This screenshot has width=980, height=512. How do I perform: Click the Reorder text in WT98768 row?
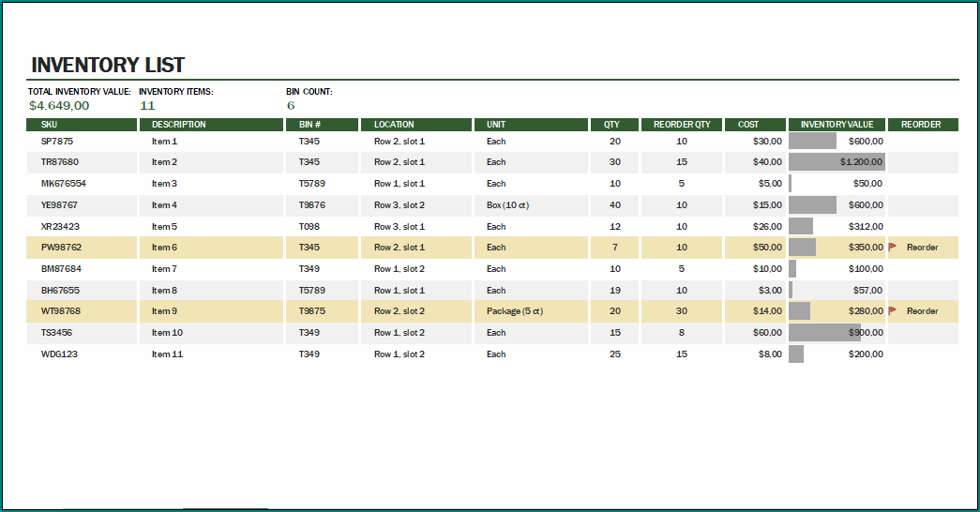click(922, 311)
